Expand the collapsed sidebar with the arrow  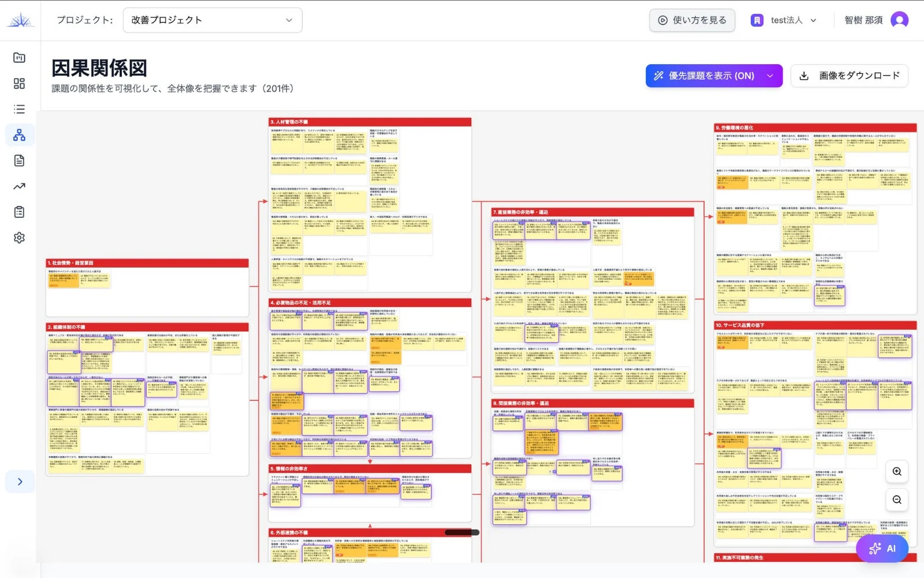[20, 481]
